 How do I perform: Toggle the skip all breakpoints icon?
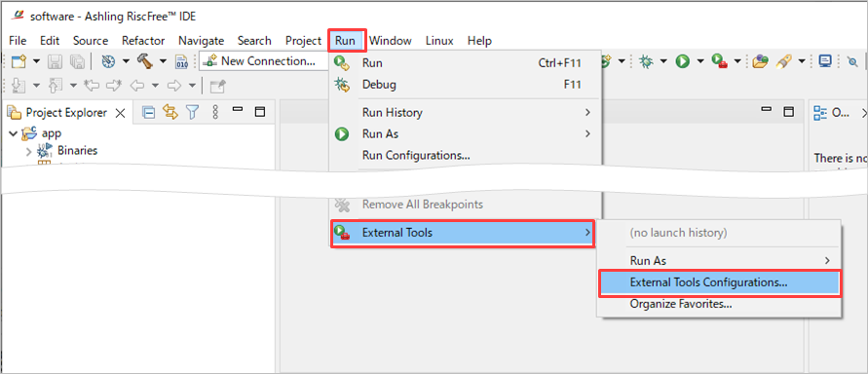point(852,61)
